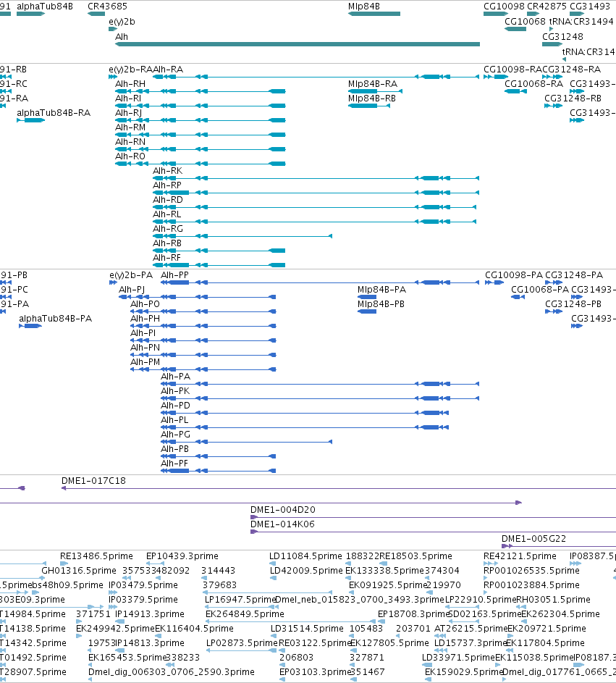The width and height of the screenshot is (616, 683).
Task: Click the DME1-004D20 BAC label
Action: click(283, 510)
